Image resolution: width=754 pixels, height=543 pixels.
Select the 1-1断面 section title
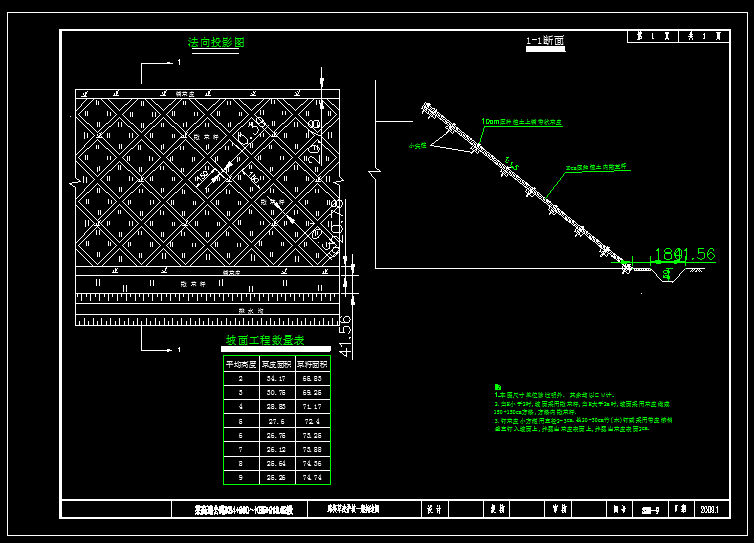(545, 42)
